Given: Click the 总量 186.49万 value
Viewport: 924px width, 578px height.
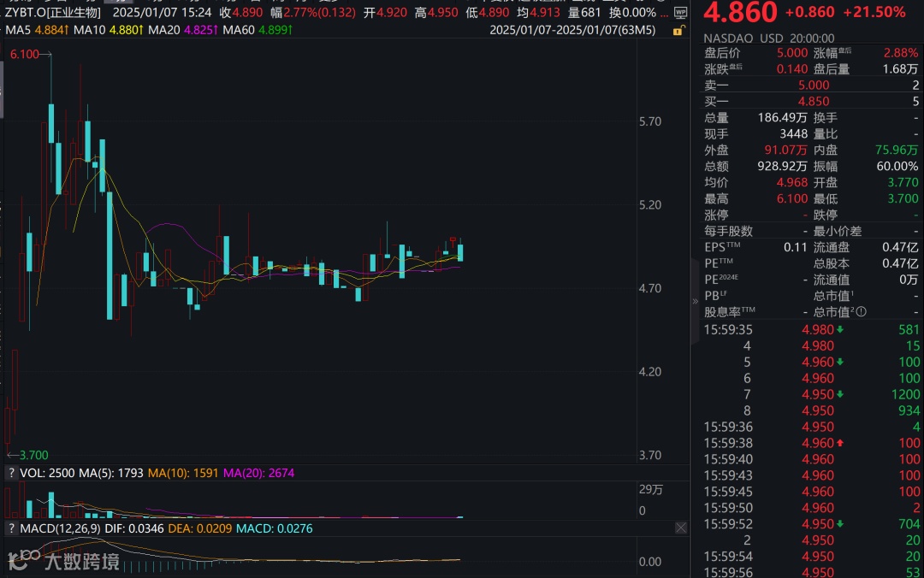Looking at the screenshot, I should [782, 117].
